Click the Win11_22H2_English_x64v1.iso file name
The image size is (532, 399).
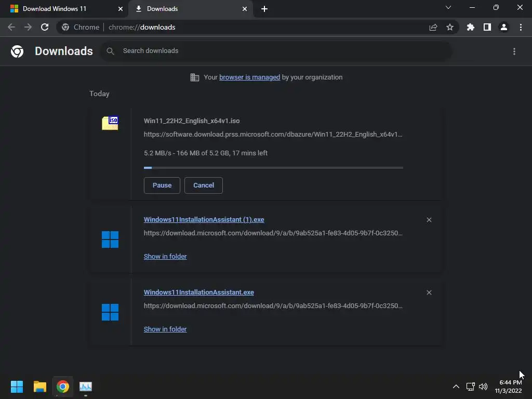[192, 121]
